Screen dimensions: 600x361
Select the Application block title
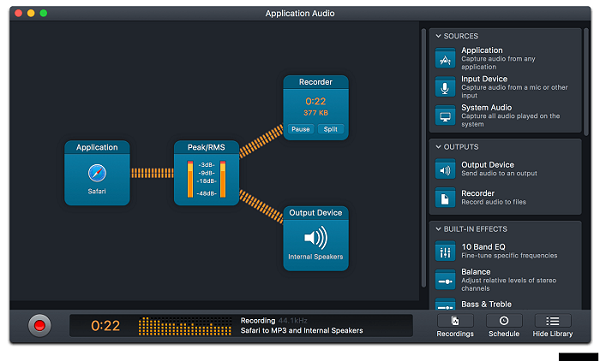pyautogui.click(x=97, y=147)
